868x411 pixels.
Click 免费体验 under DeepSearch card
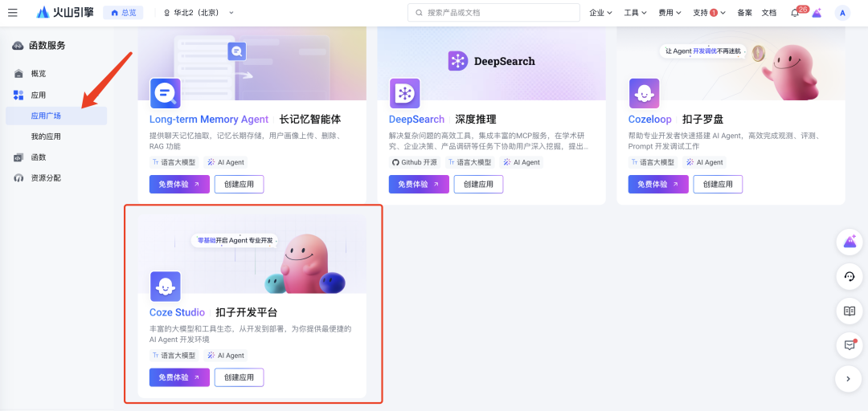coord(419,184)
